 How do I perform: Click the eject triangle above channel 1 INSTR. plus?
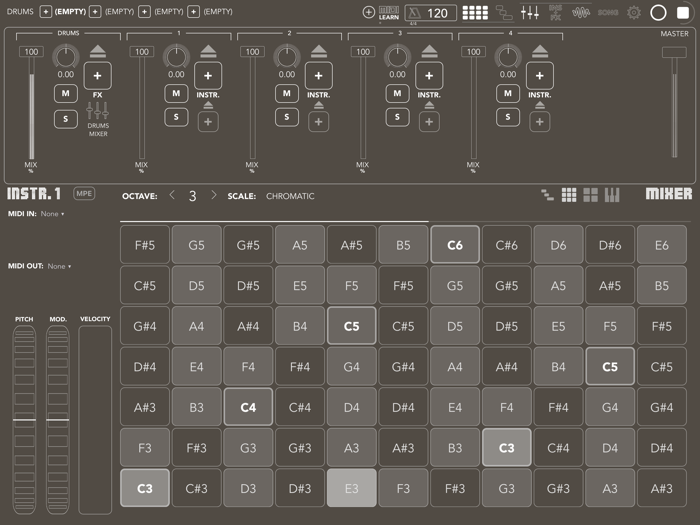click(208, 51)
